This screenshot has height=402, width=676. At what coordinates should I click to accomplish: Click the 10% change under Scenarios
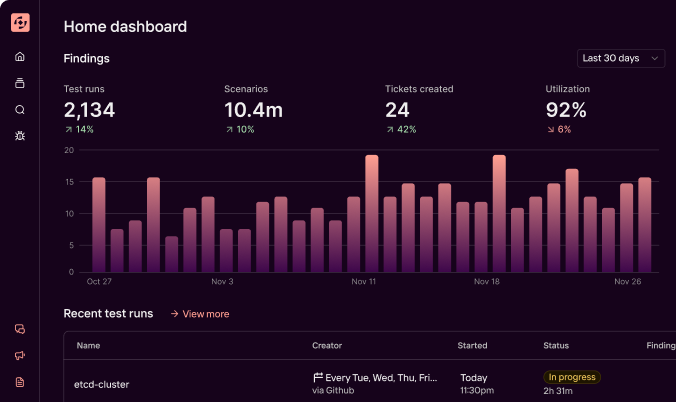coord(245,129)
